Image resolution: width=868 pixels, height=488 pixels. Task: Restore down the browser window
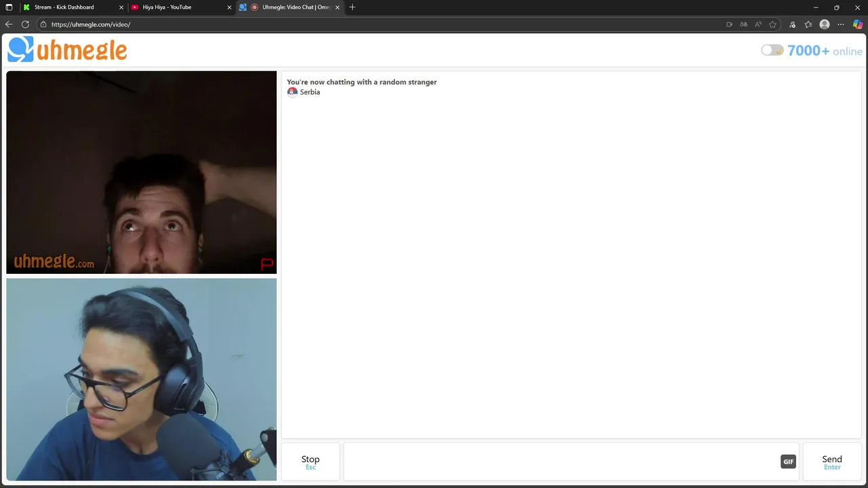(837, 7)
